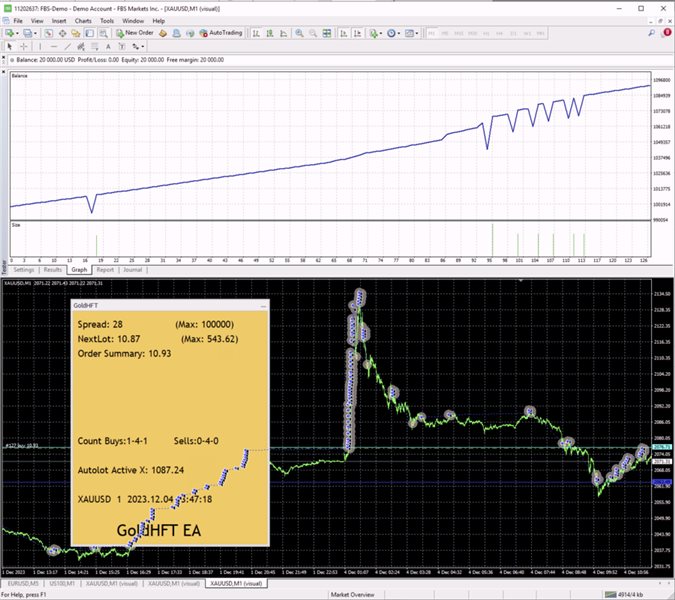Screen dimensions: 675x600
Task: Toggle the Terminal panel icon
Action: (x=90, y=33)
